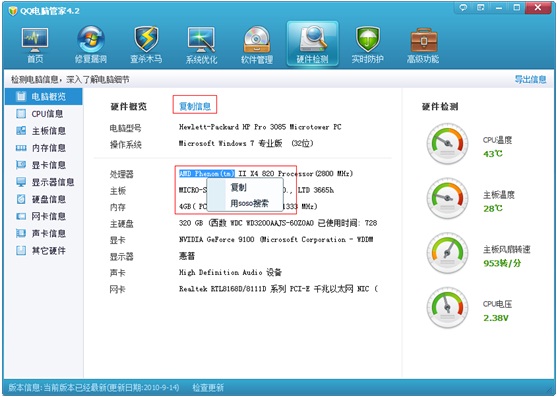Image resolution: width=557 pixels, height=397 pixels.
Task: Open 高级功能 toolbox icon
Action: [423, 45]
